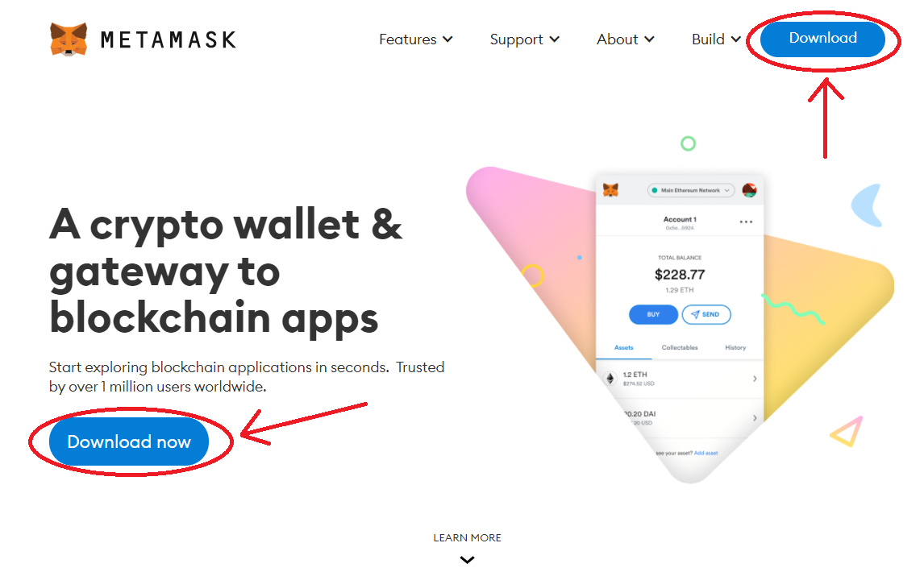
Task: Click the Download now button
Action: pyautogui.click(x=129, y=441)
